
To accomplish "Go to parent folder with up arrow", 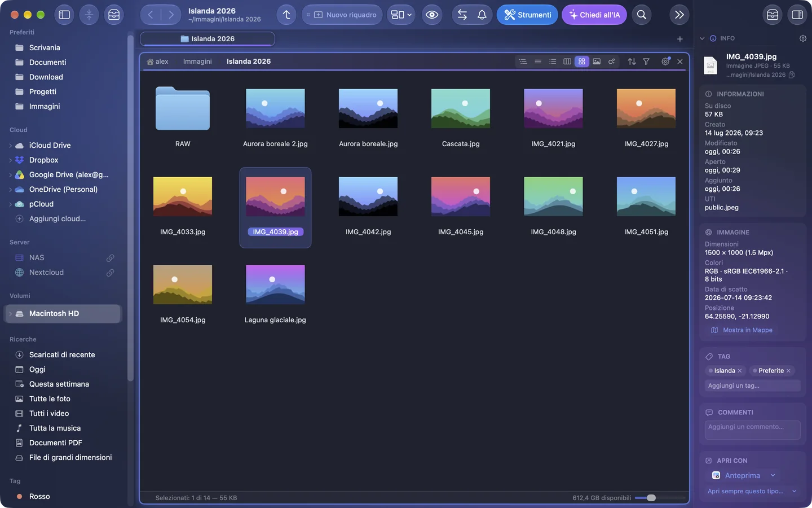I will pyautogui.click(x=286, y=15).
